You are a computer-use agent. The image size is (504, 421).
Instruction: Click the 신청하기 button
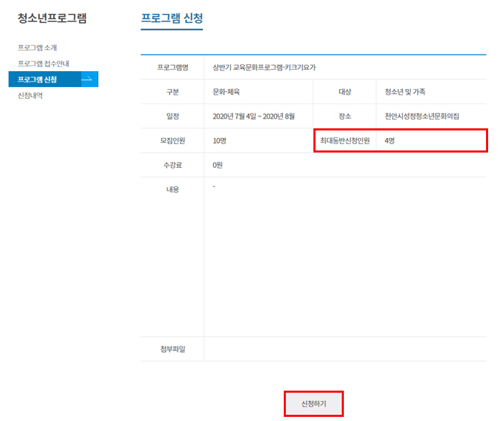point(313,404)
